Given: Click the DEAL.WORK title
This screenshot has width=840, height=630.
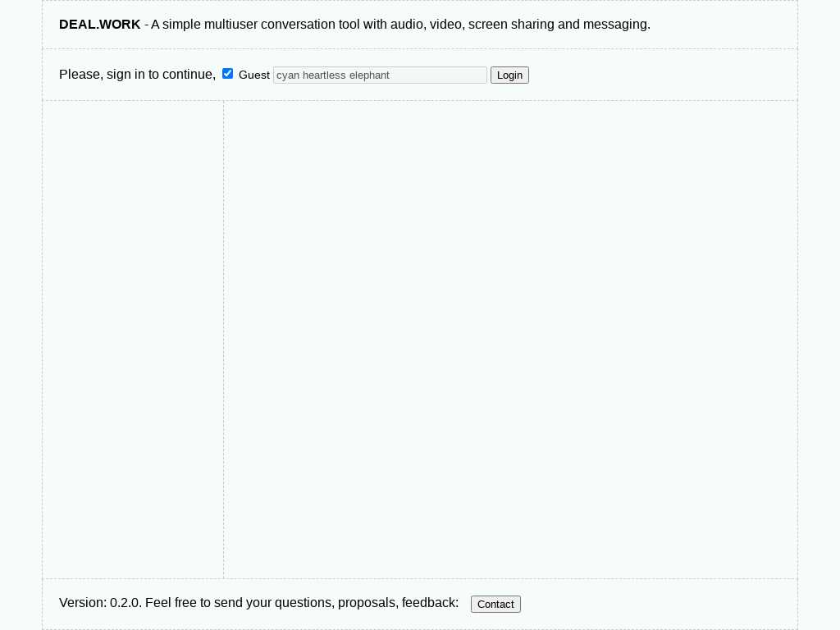Looking at the screenshot, I should click(x=99, y=25).
